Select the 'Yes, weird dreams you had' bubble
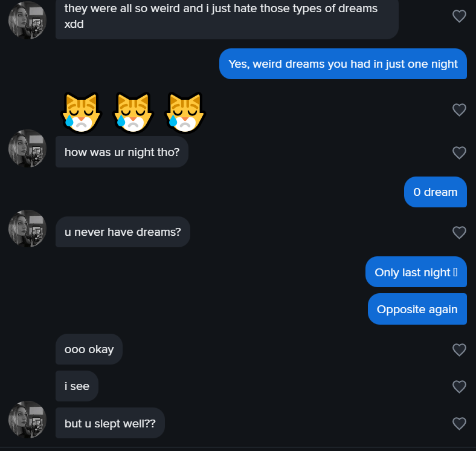This screenshot has width=476, height=451. click(343, 64)
